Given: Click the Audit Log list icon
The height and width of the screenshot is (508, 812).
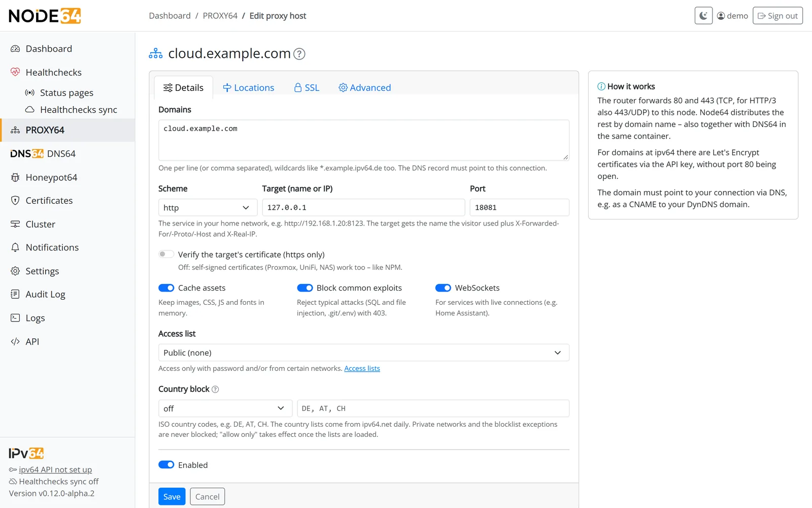Looking at the screenshot, I should [x=15, y=294].
